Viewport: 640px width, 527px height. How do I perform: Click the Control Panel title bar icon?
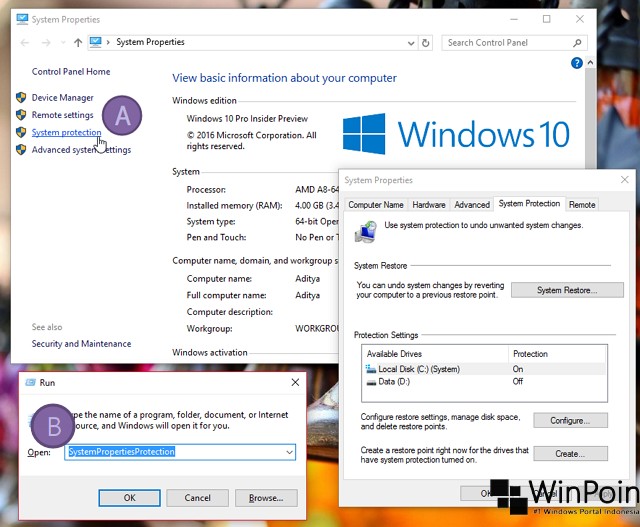point(22,19)
